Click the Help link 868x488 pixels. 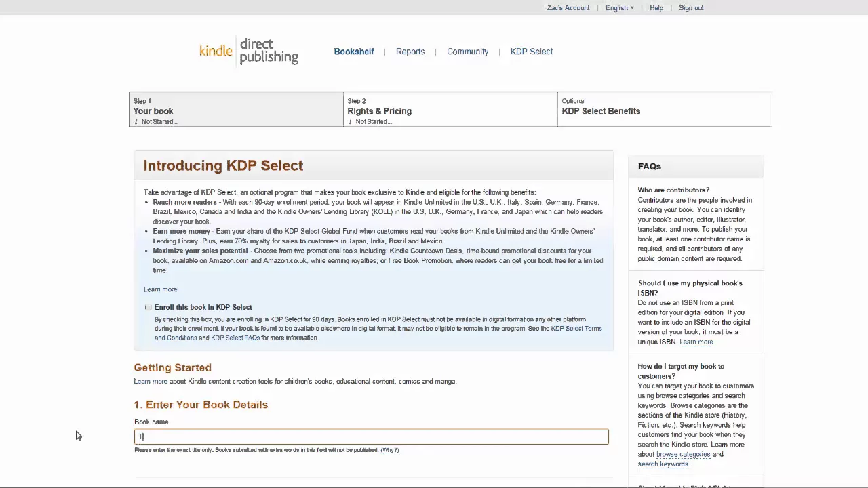[x=656, y=7]
